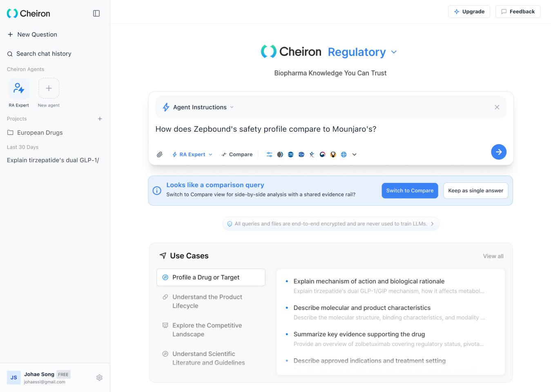551x392 pixels.
Task: Open the RA Expert agent dropdown
Action: point(192,154)
